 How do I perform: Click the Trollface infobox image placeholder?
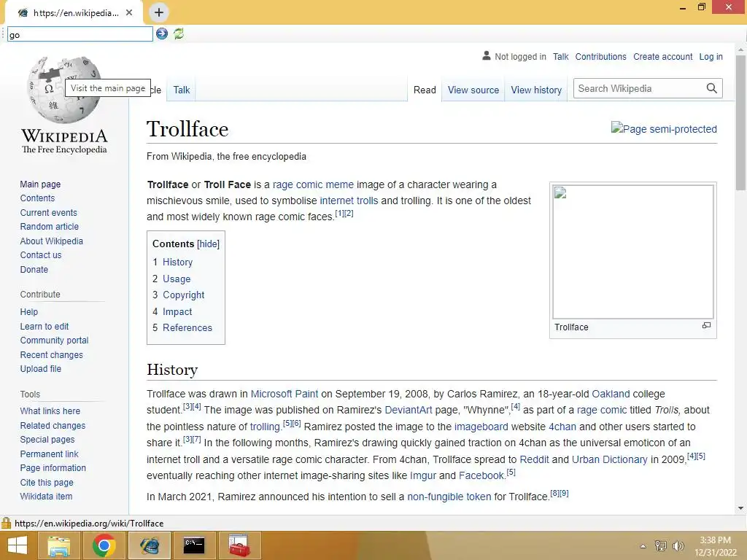click(x=632, y=252)
